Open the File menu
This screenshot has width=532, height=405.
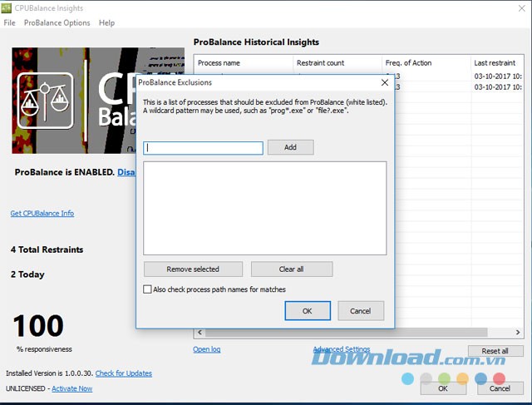[x=10, y=22]
